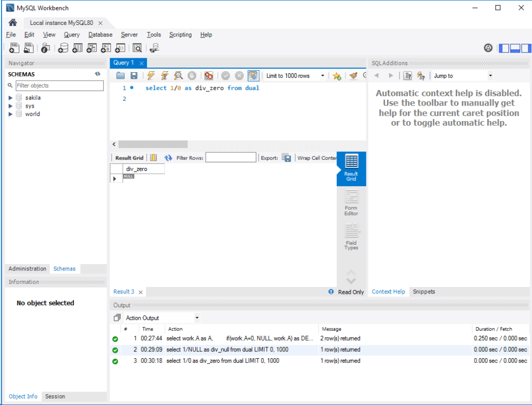The image size is (532, 405).
Task: Toggle automatic context help icon
Action: click(x=421, y=76)
